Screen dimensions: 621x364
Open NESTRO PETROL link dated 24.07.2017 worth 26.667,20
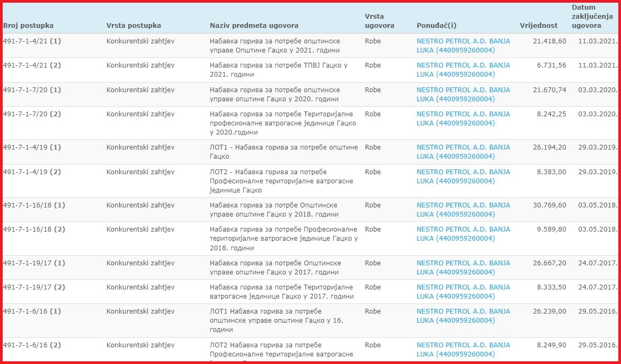click(x=463, y=268)
